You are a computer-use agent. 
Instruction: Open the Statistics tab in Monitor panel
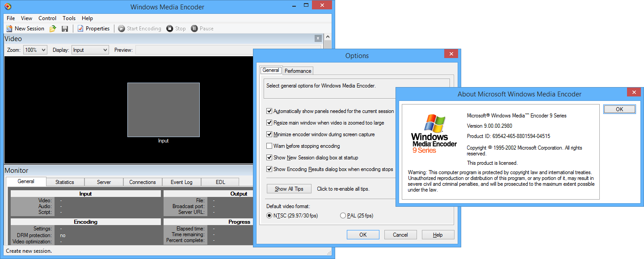(x=65, y=181)
